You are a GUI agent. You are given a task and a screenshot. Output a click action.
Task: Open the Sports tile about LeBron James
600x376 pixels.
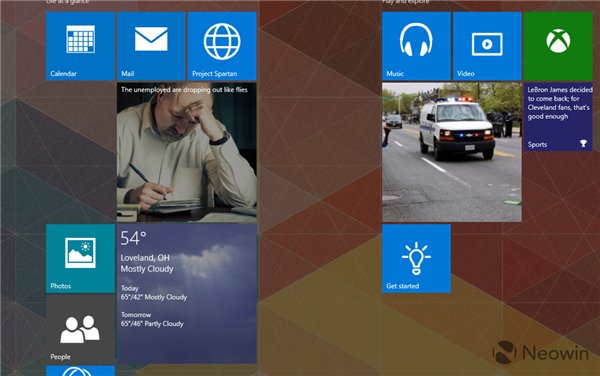pos(558,117)
